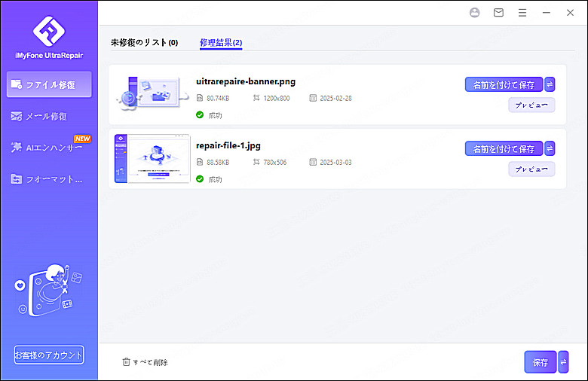Click the trash icon to delete all
Image resolution: width=588 pixels, height=381 pixels.
[126, 362]
